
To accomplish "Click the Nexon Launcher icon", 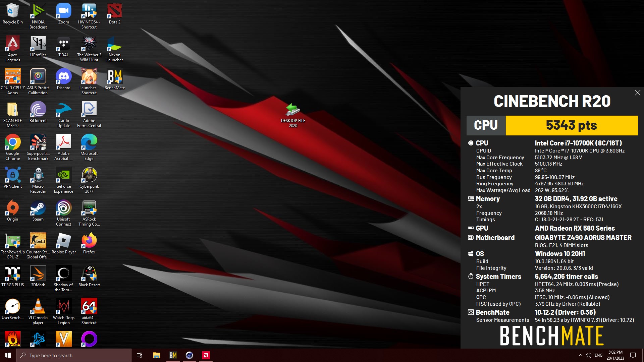I will tap(114, 49).
